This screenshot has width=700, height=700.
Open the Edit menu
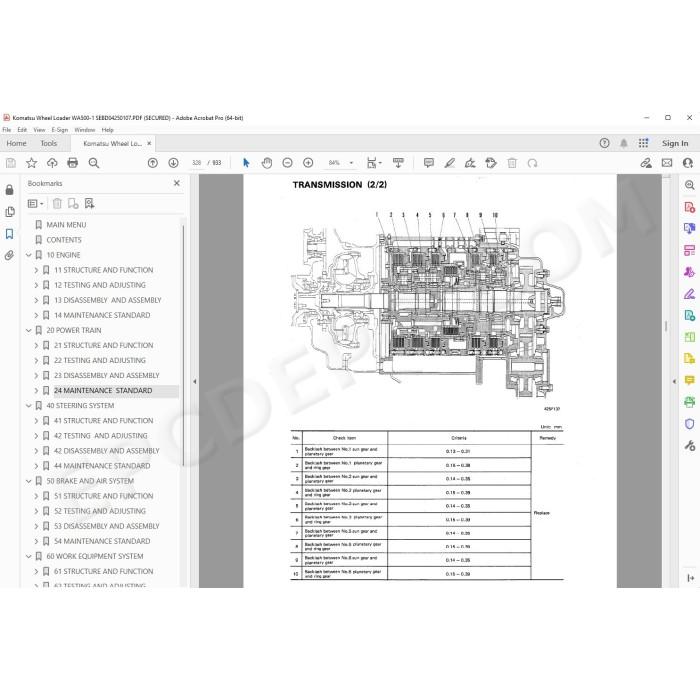pos(22,130)
